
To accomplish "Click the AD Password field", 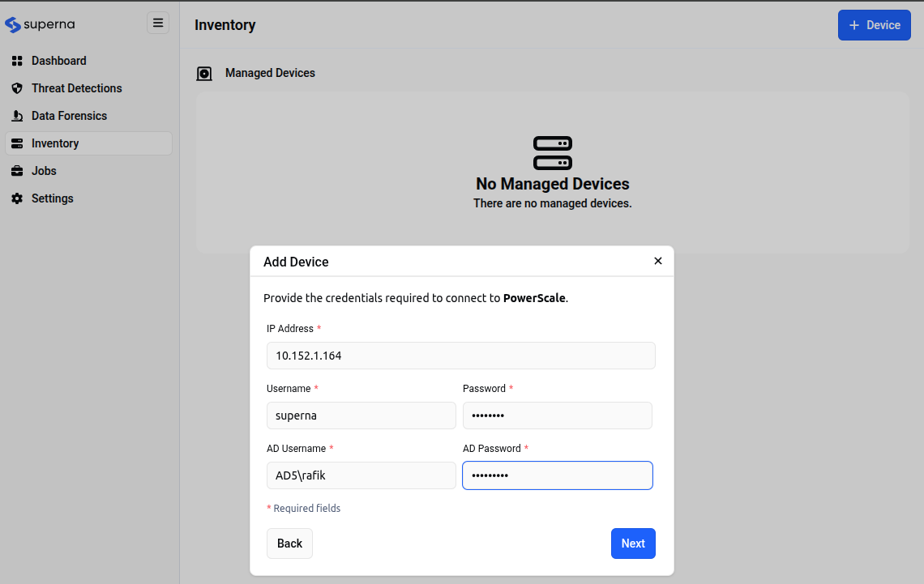I will 557,475.
